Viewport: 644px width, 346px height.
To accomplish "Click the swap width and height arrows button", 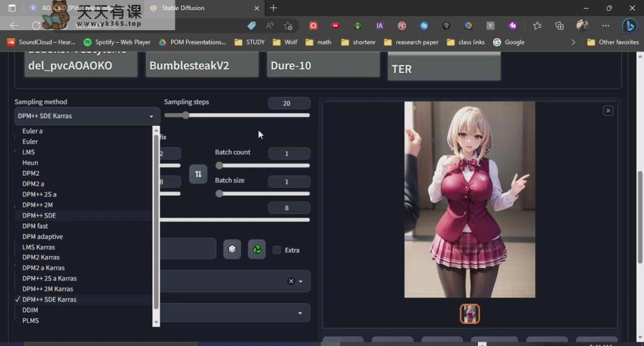I will coord(198,174).
